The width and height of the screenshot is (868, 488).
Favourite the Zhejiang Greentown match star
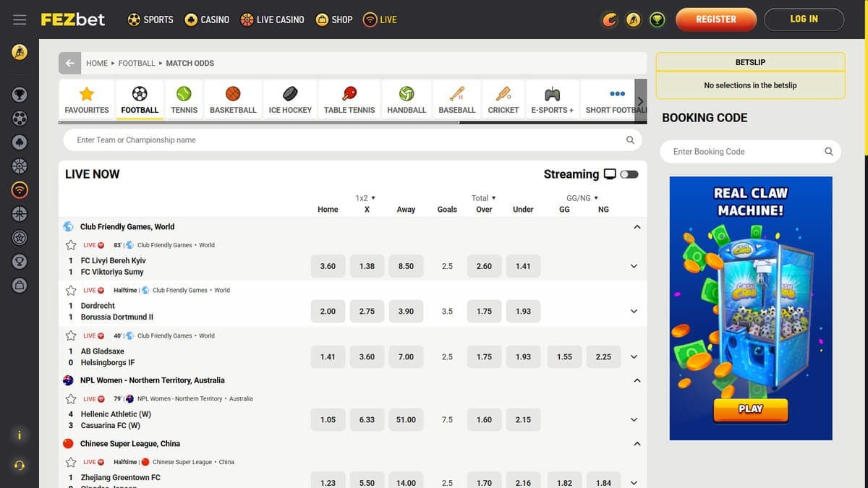71,462
